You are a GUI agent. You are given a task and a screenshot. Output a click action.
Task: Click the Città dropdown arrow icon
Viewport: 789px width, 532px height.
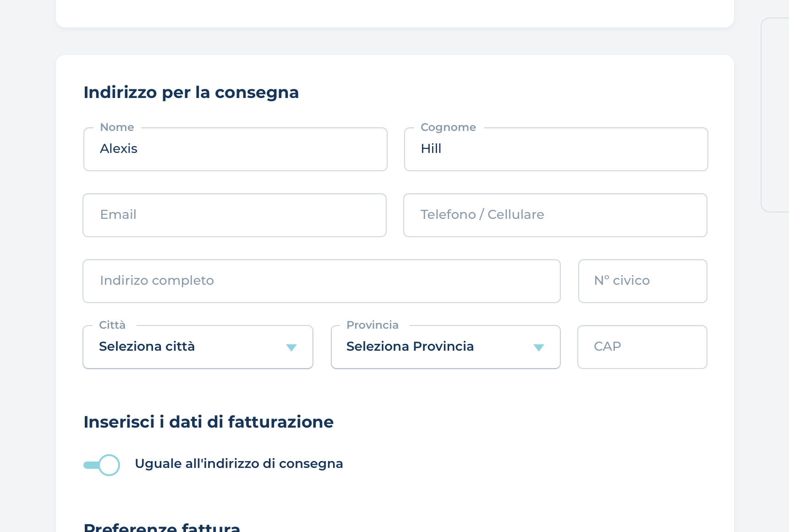point(291,347)
